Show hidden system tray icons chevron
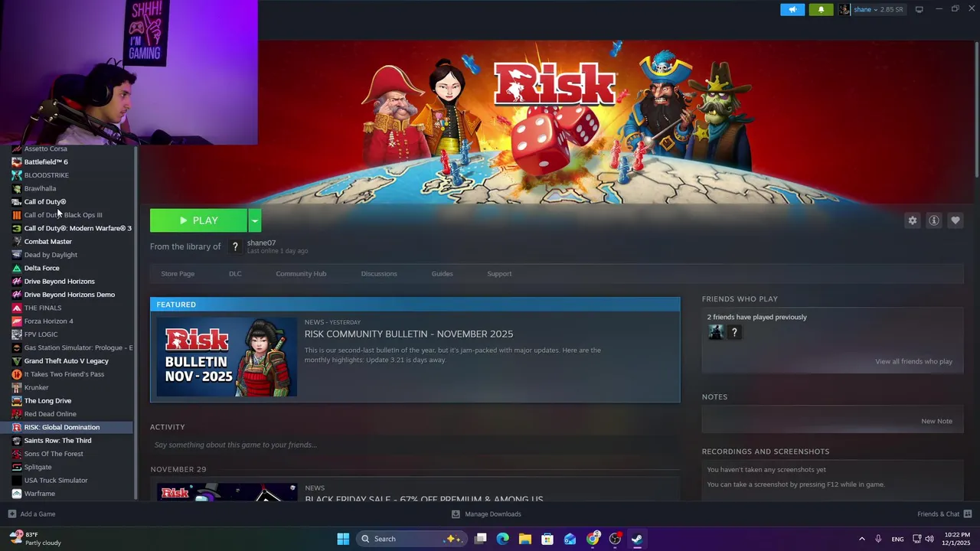Image resolution: width=980 pixels, height=551 pixels. pos(861,539)
